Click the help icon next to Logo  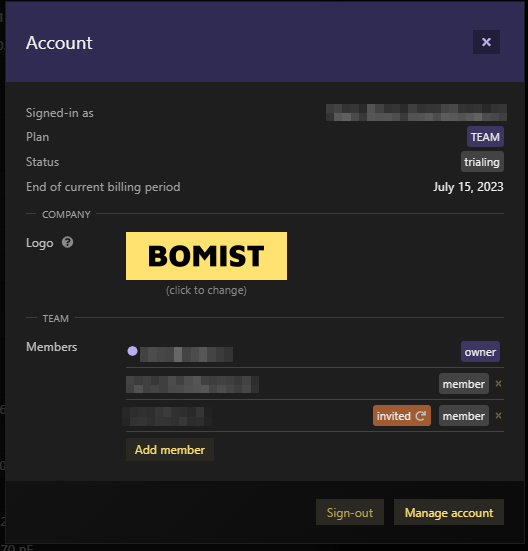[x=67, y=242]
